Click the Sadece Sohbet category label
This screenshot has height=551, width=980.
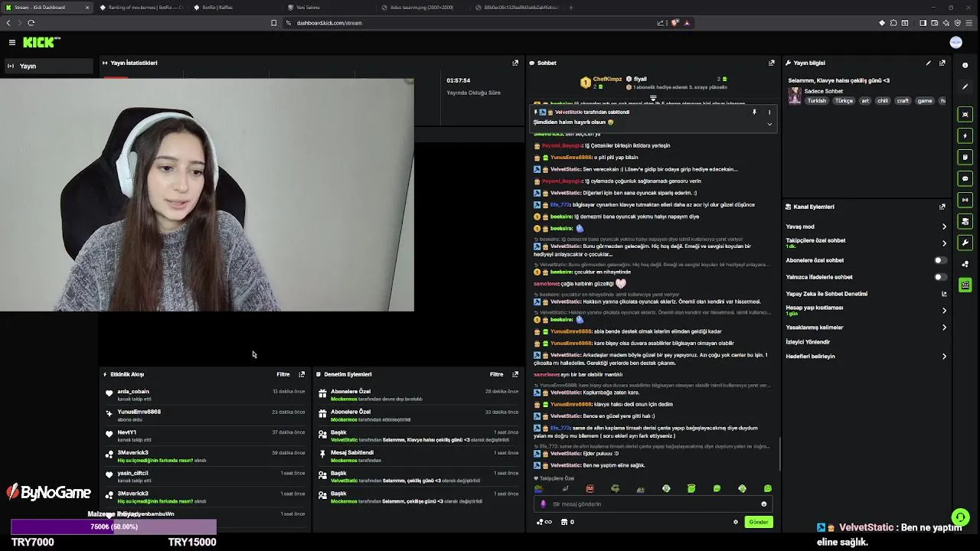(x=824, y=92)
